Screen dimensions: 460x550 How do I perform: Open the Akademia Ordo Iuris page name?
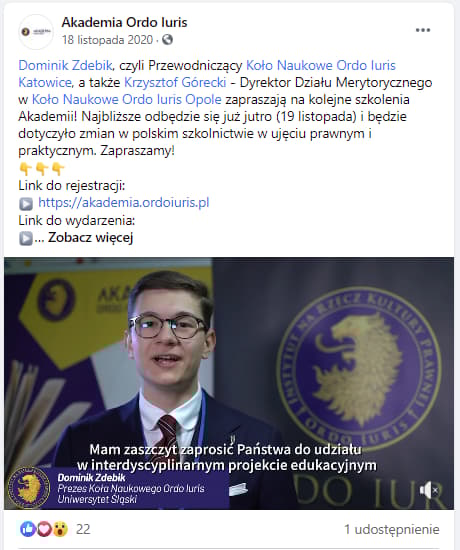pyautogui.click(x=124, y=22)
